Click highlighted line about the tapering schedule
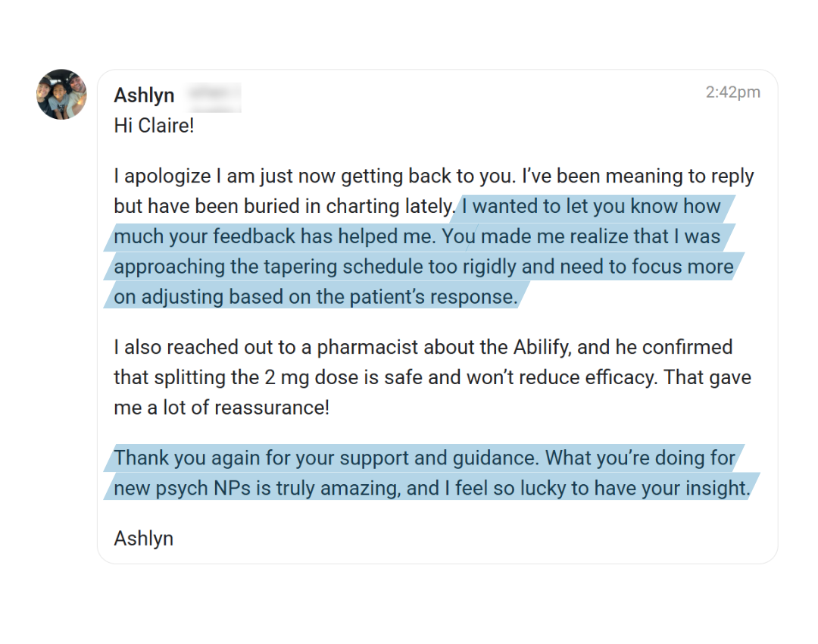This screenshot has width=818, height=644. (x=423, y=267)
